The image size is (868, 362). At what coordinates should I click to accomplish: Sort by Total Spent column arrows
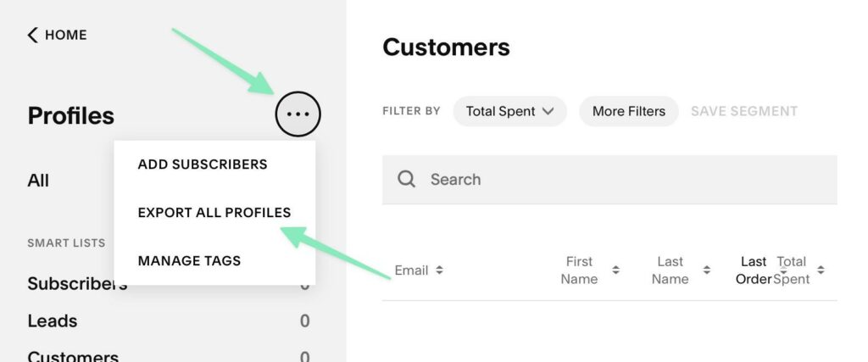click(820, 270)
